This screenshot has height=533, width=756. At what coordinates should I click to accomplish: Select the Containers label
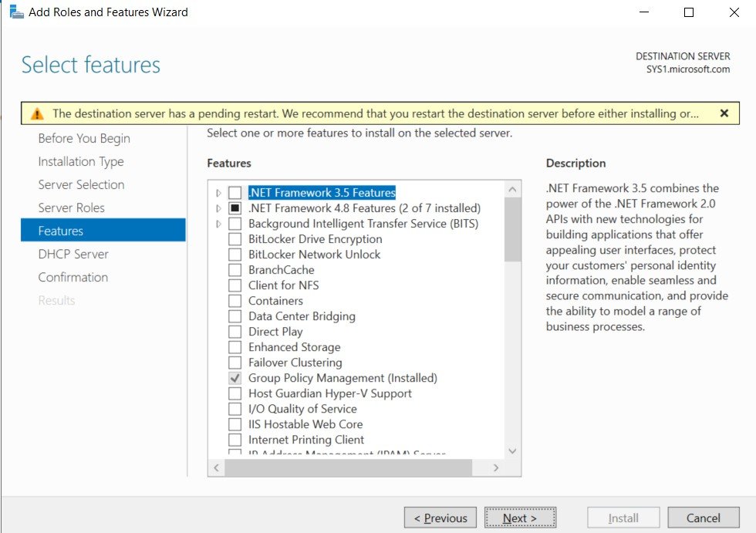point(276,301)
